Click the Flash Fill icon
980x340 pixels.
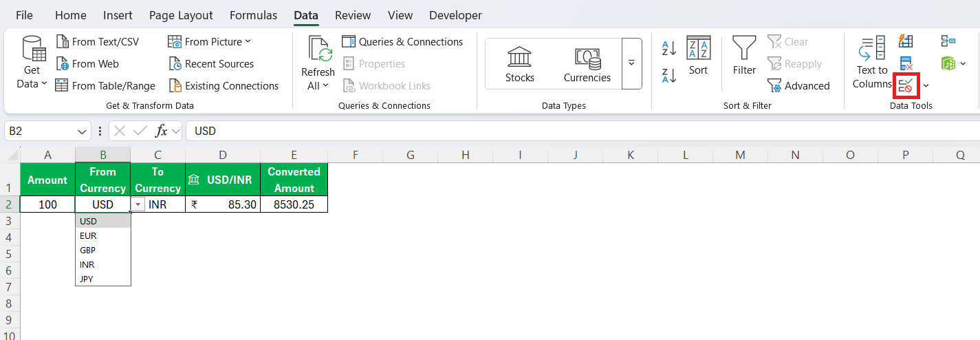pos(906,42)
